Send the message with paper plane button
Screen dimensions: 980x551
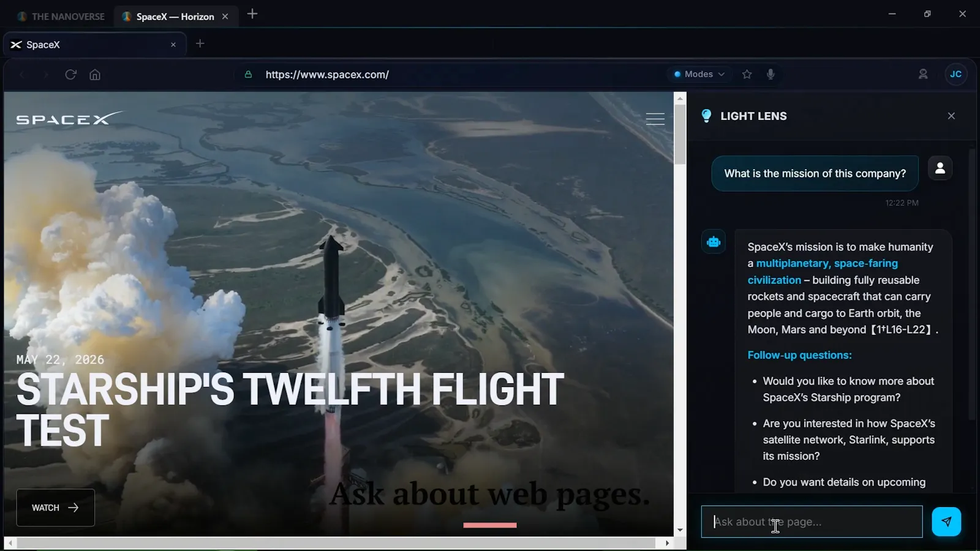click(946, 522)
